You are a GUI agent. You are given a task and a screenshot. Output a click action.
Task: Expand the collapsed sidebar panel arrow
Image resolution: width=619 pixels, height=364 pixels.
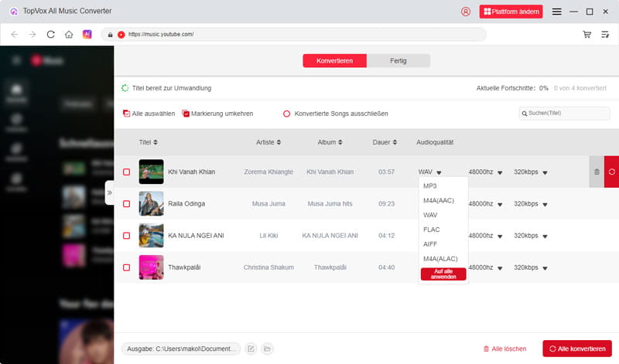coord(110,192)
